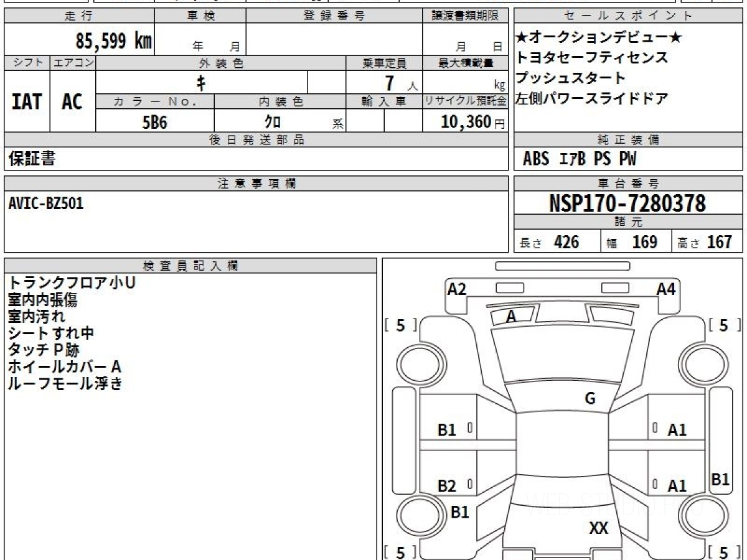
Task: Select B1 mark inside narrow right sill
Action: tap(720, 480)
